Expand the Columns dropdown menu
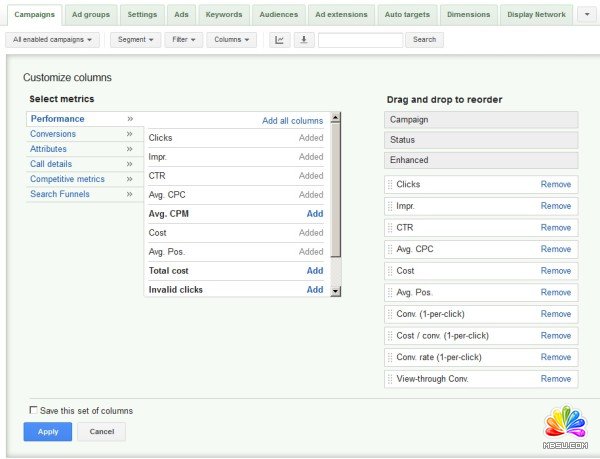This screenshot has width=600, height=459. pyautogui.click(x=232, y=40)
